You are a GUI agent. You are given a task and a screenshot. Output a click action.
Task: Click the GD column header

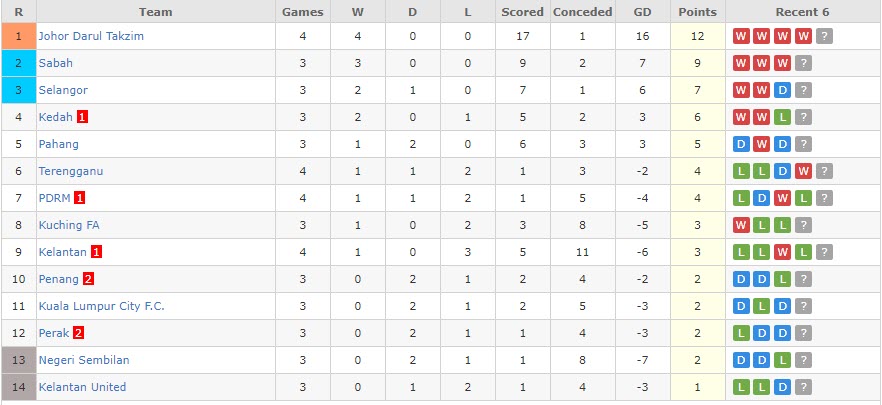point(643,12)
